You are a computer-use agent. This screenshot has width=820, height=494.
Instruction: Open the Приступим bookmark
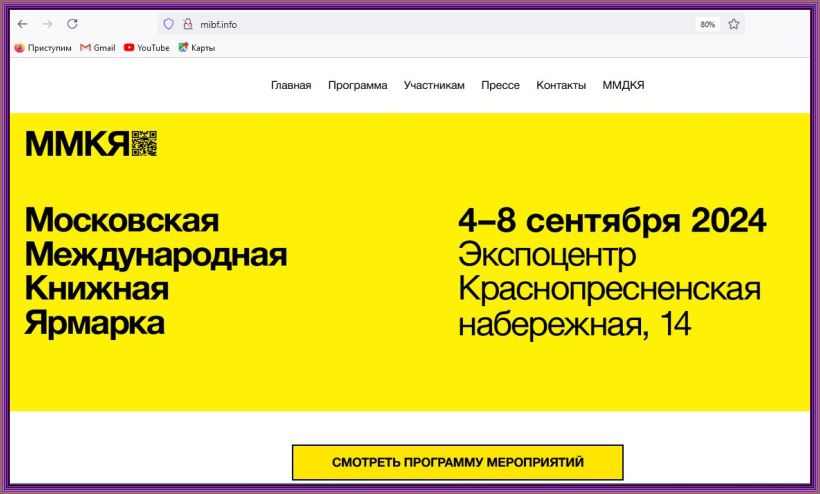pos(43,48)
